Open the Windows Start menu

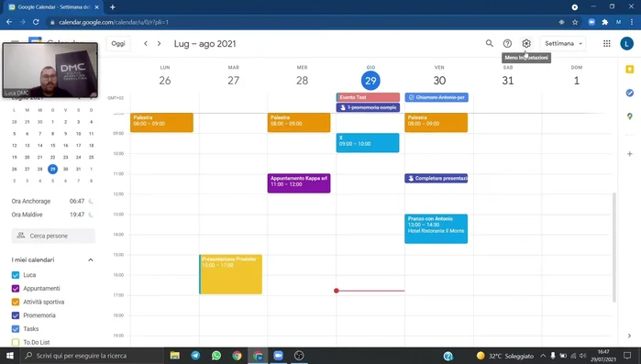coord(9,356)
